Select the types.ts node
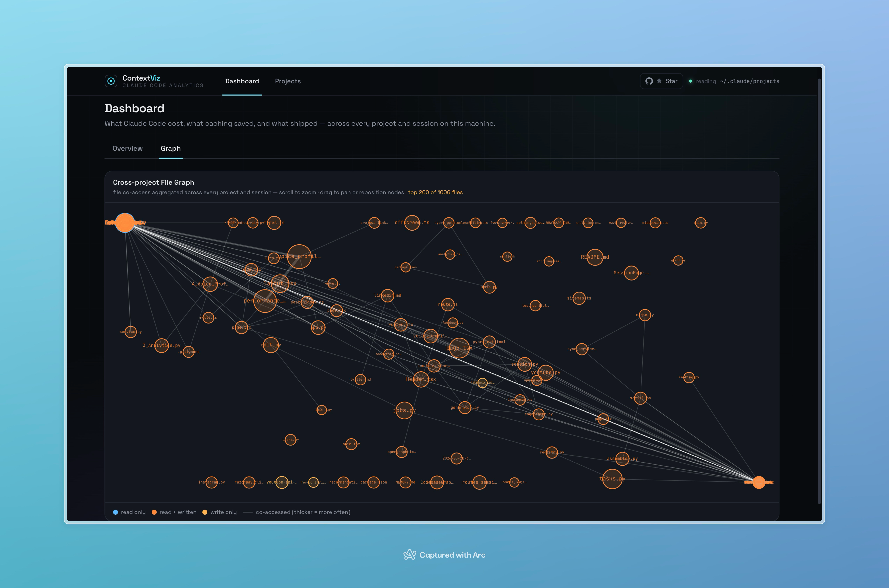This screenshot has height=588, width=889. (274, 223)
